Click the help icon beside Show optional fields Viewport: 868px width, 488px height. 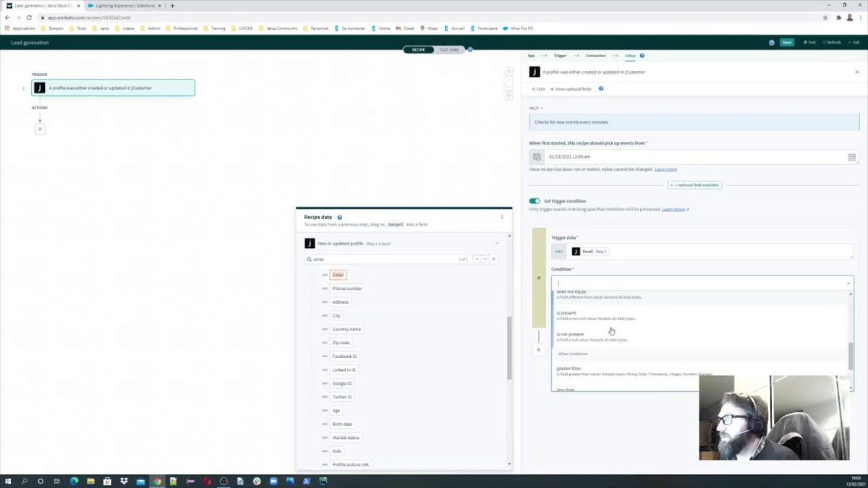[600, 89]
